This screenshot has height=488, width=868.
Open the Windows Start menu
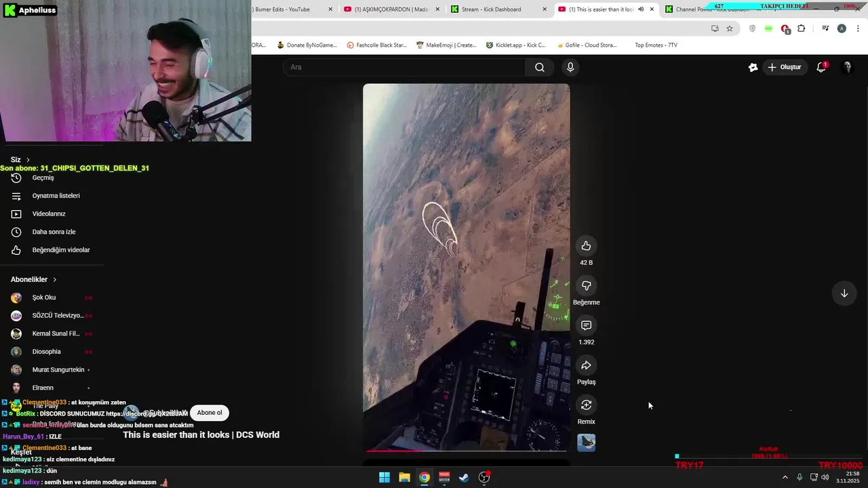coord(384,477)
